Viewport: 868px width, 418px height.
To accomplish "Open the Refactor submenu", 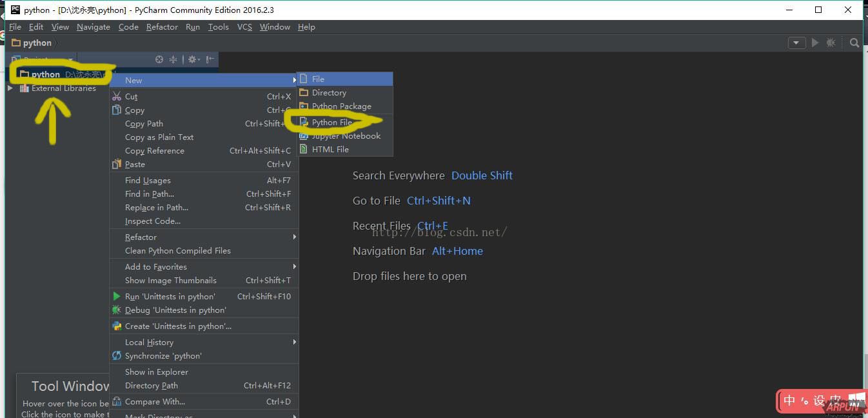I will click(x=140, y=237).
